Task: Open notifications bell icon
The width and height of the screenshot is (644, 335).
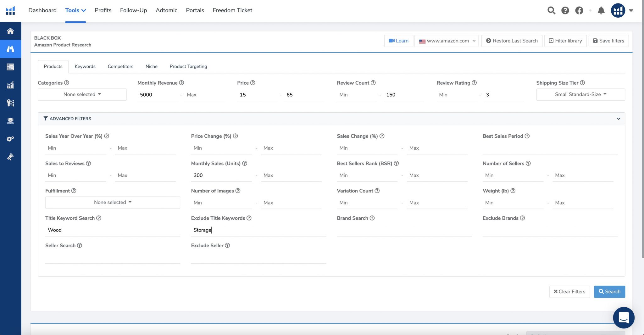Action: point(601,10)
